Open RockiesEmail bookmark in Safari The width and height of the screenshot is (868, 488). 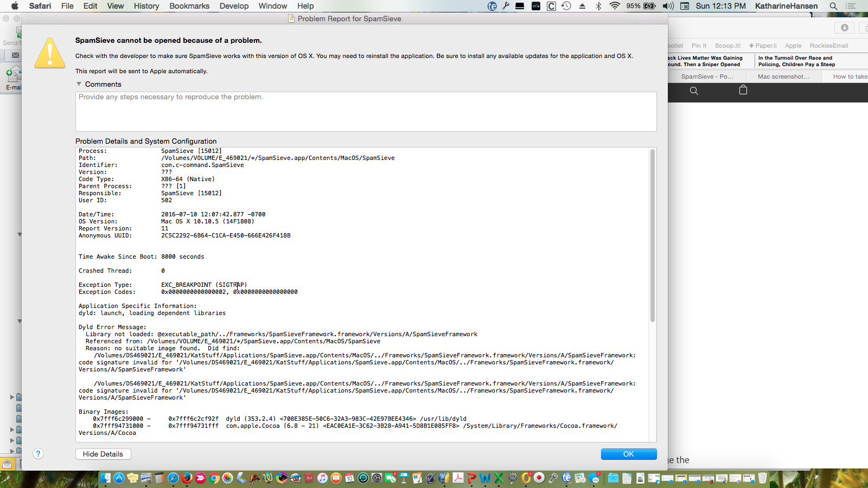[828, 46]
